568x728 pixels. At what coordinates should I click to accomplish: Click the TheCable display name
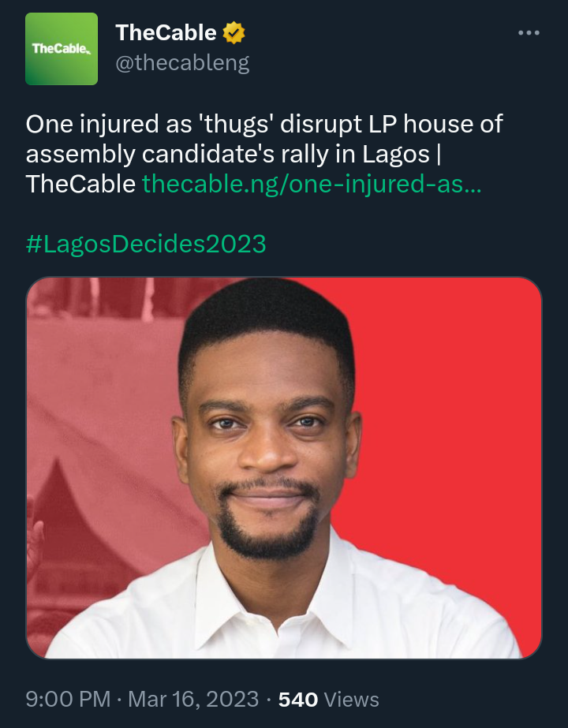click(x=166, y=33)
